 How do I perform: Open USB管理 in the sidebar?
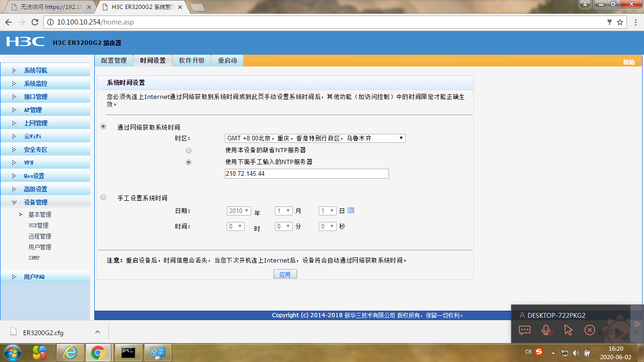point(38,225)
